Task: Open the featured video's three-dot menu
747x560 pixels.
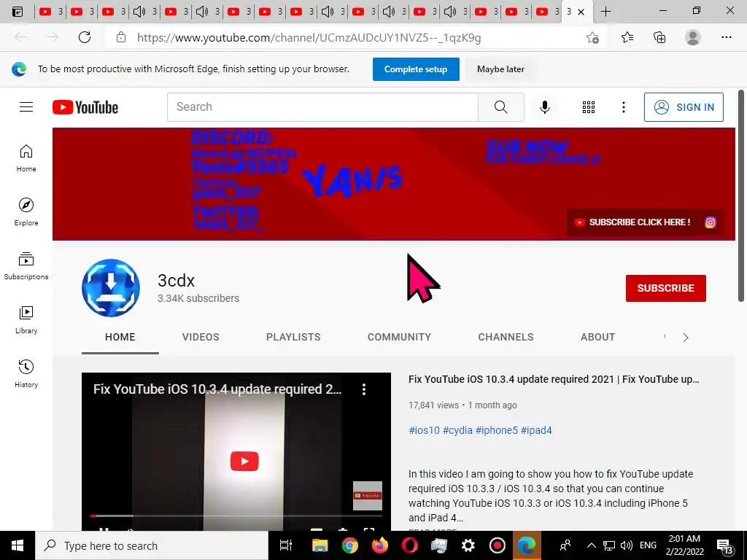Action: click(x=363, y=389)
